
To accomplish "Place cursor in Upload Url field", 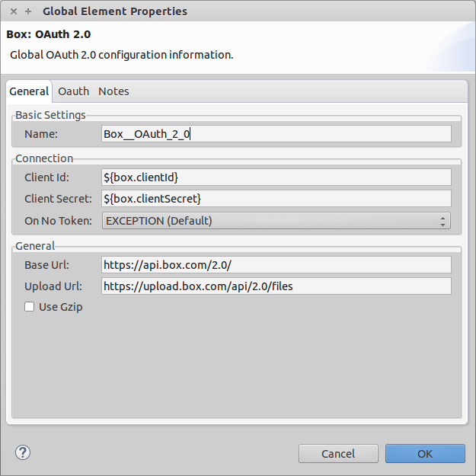I will point(276,286).
